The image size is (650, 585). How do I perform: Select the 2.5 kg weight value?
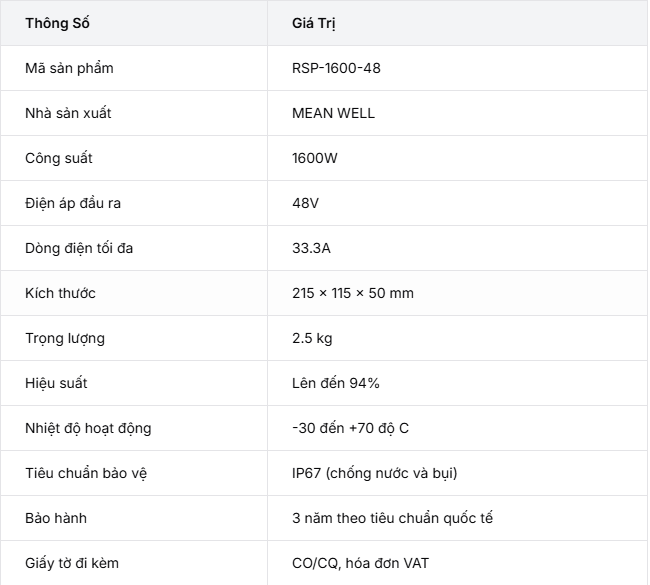click(312, 338)
